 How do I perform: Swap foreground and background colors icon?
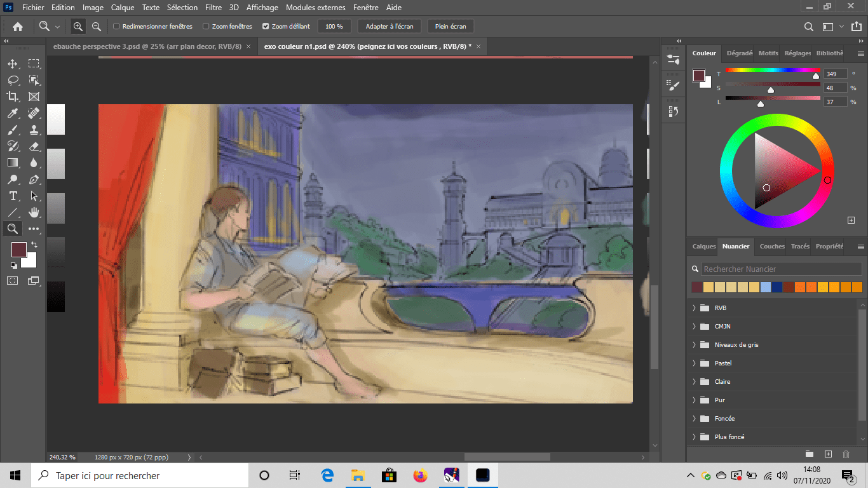34,245
